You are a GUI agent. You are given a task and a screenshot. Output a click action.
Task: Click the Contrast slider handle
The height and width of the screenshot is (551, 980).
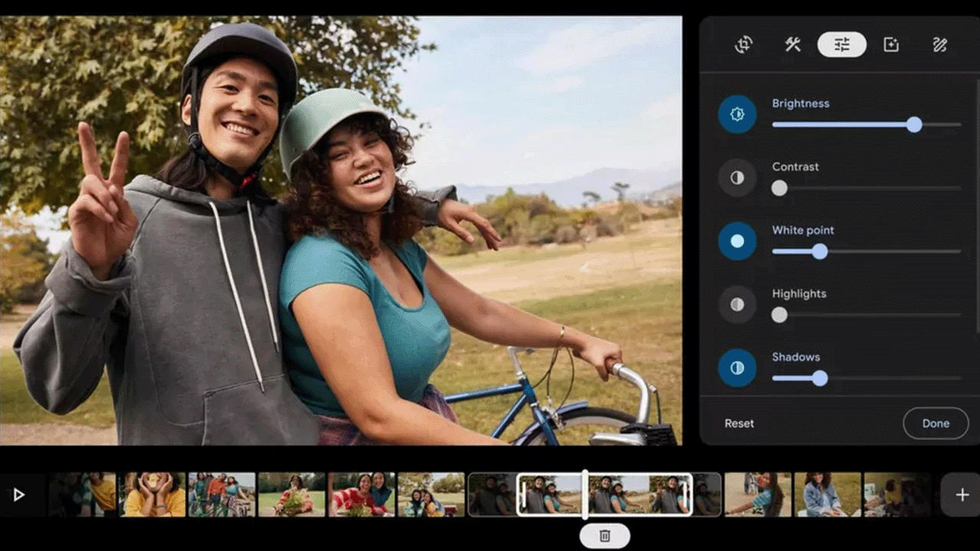[x=779, y=188]
